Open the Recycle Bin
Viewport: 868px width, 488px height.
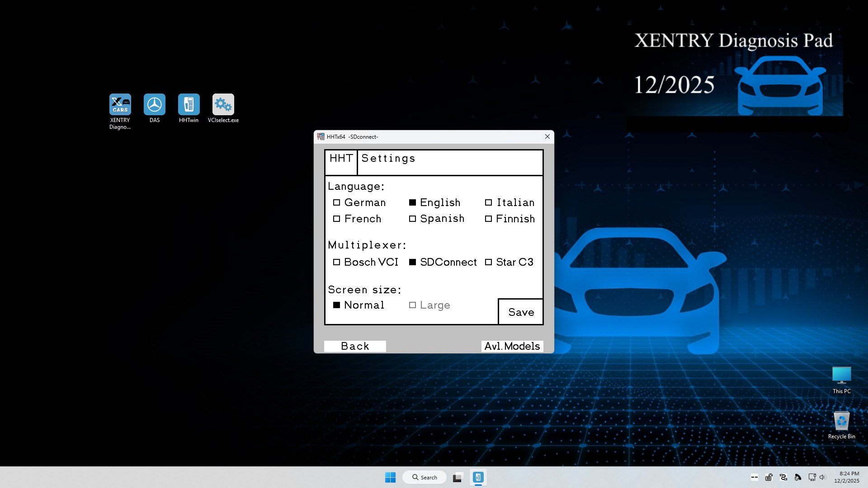[841, 421]
